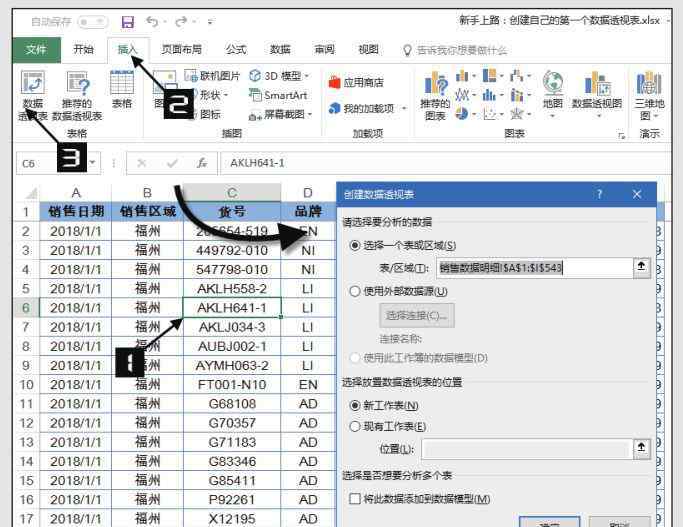
Task: Click the save icon in title bar
Action: point(127,21)
